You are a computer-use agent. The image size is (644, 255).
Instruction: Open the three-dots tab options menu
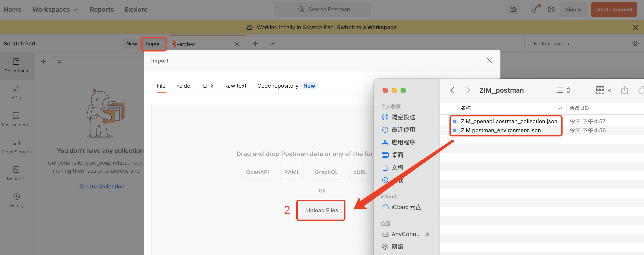click(272, 44)
